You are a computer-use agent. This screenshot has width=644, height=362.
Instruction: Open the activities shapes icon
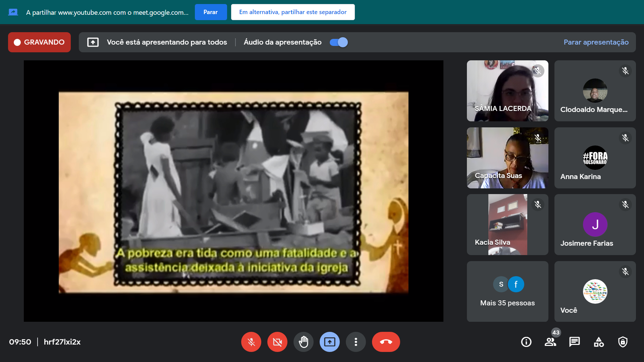(x=599, y=342)
